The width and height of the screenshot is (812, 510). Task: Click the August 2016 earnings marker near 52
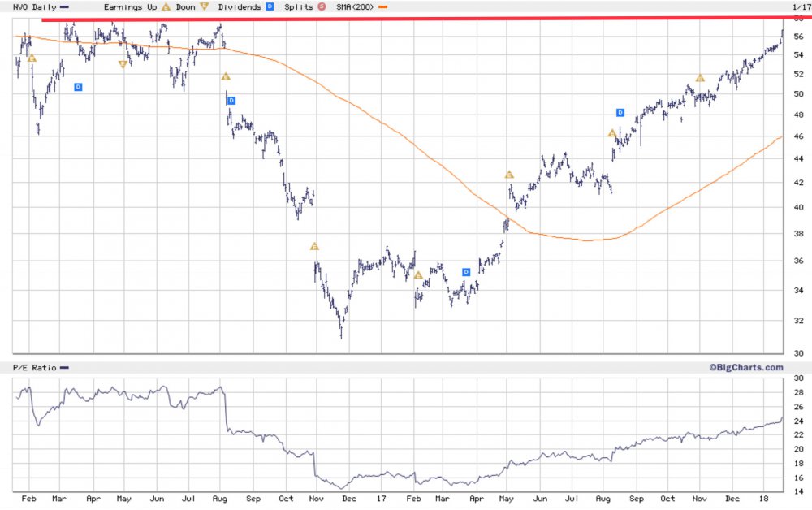226,76
